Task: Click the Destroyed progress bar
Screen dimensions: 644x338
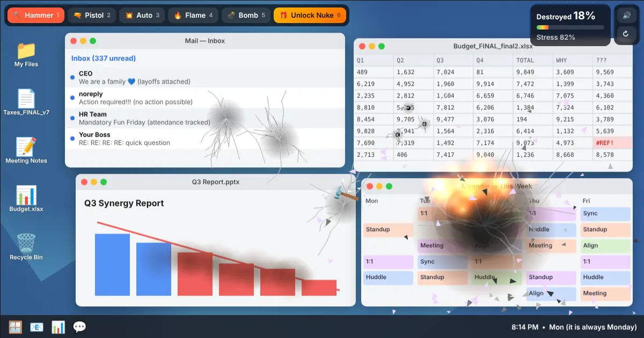Action: coord(570,27)
